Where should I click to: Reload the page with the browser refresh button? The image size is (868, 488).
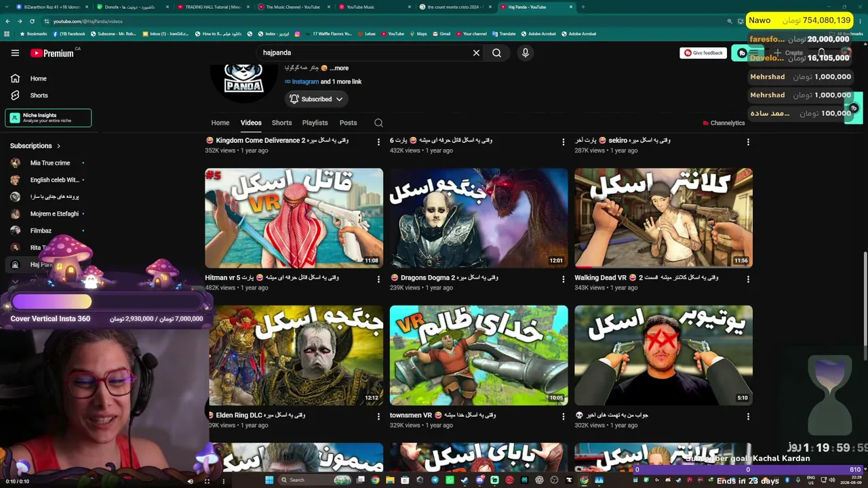coord(32,21)
